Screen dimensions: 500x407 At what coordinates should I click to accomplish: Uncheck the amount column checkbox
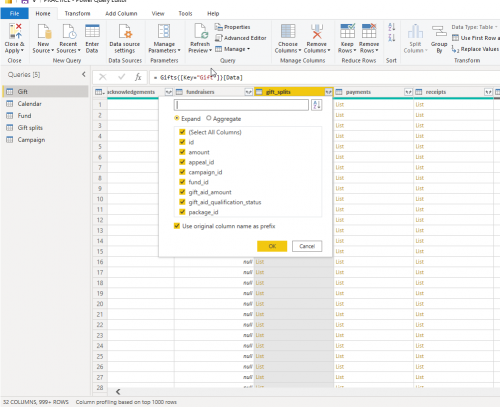point(182,152)
